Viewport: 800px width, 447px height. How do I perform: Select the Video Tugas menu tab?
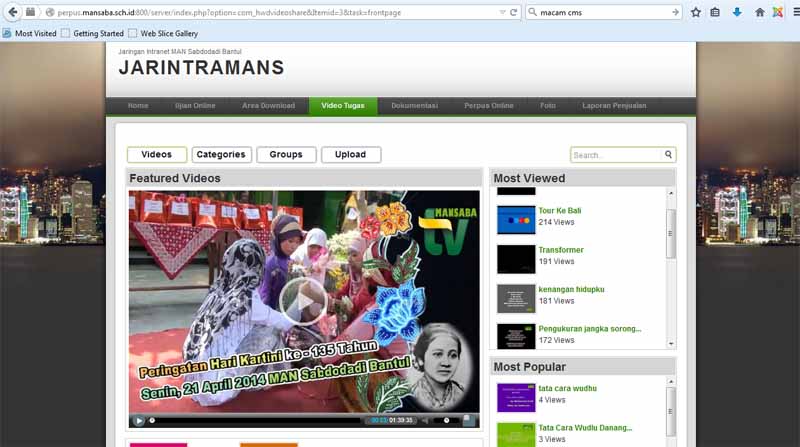[x=343, y=106]
